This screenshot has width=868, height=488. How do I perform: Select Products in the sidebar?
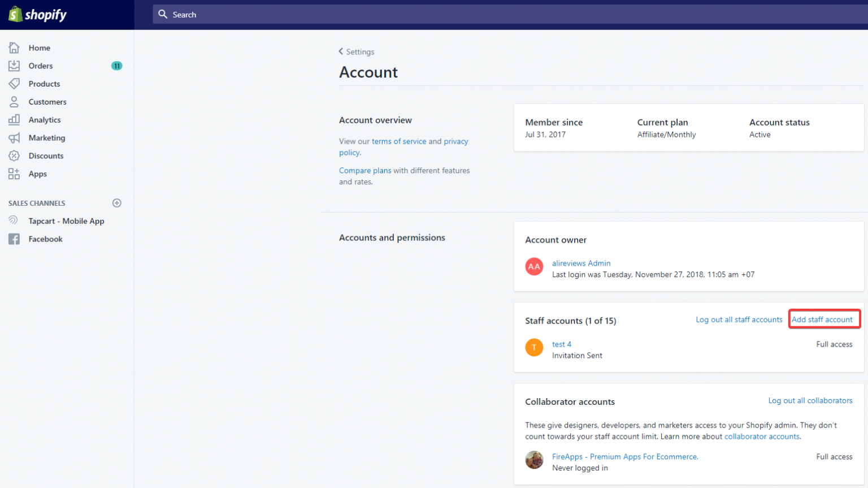coord(44,84)
